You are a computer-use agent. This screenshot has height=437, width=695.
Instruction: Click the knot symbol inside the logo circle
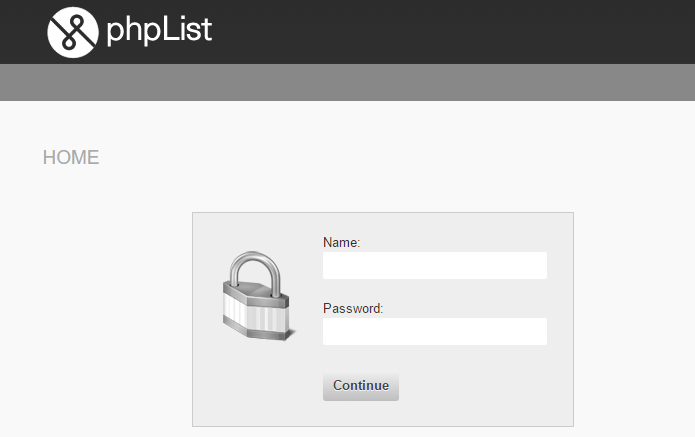point(73,32)
